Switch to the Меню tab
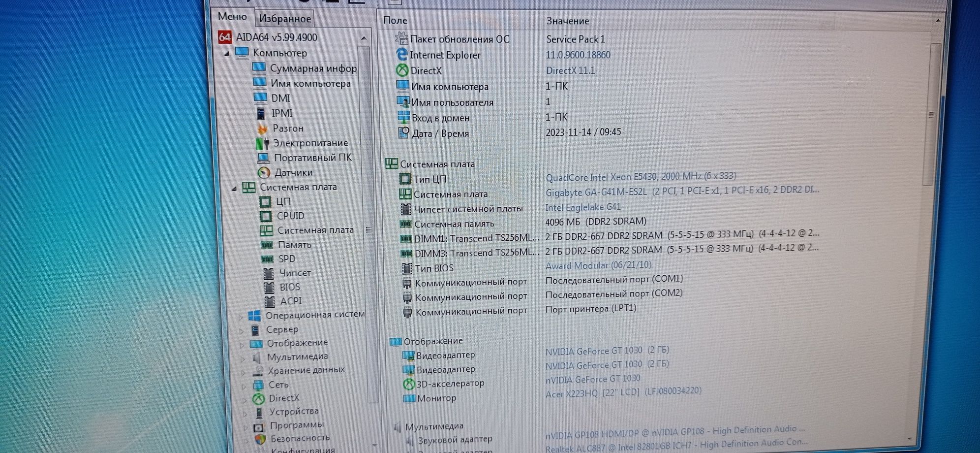Viewport: 980px width, 453px height. [232, 16]
